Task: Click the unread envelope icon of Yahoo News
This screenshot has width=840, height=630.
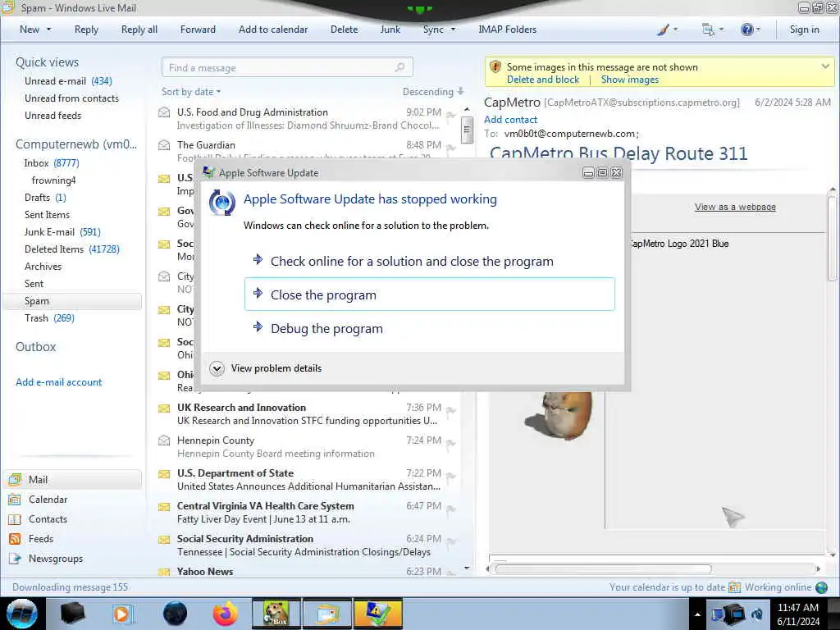Action: (164, 572)
